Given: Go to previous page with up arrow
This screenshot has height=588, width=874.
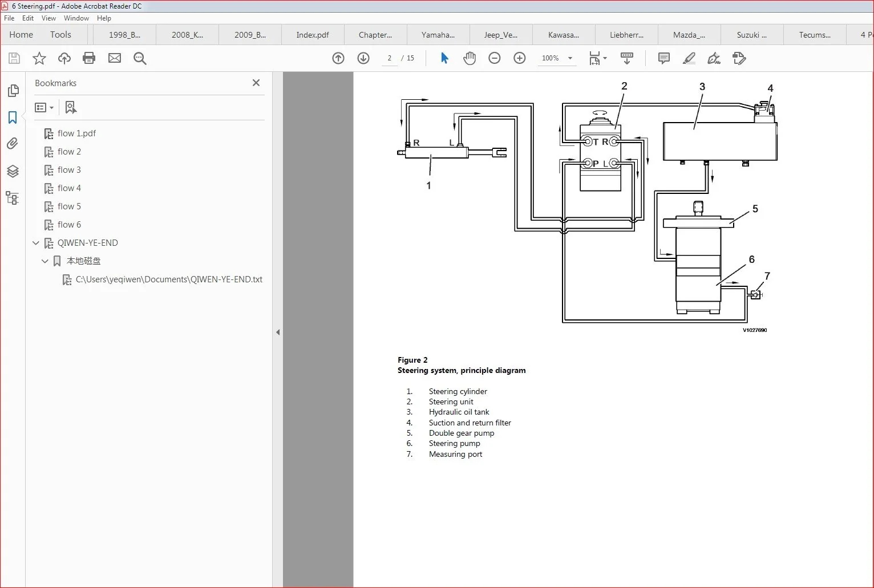Looking at the screenshot, I should click(338, 58).
